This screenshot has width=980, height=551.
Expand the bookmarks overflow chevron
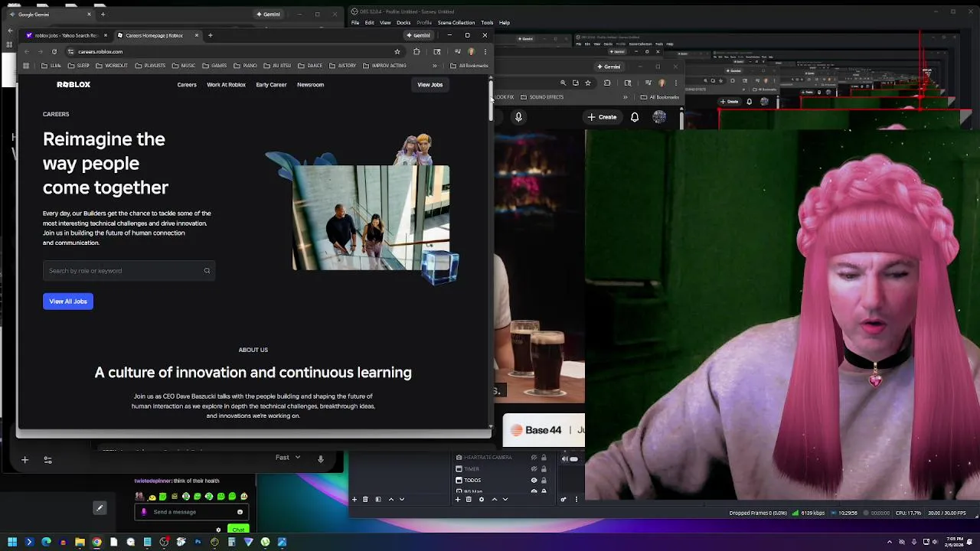click(434, 66)
